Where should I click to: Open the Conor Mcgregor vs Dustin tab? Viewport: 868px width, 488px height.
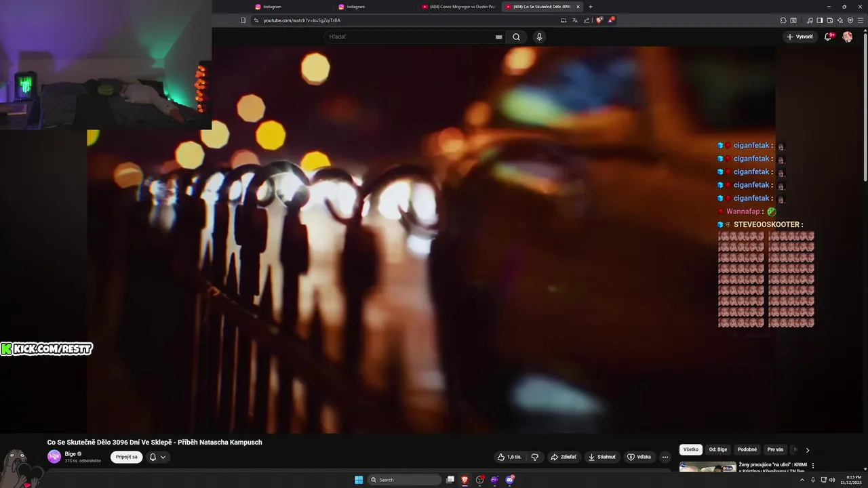pyautogui.click(x=458, y=7)
